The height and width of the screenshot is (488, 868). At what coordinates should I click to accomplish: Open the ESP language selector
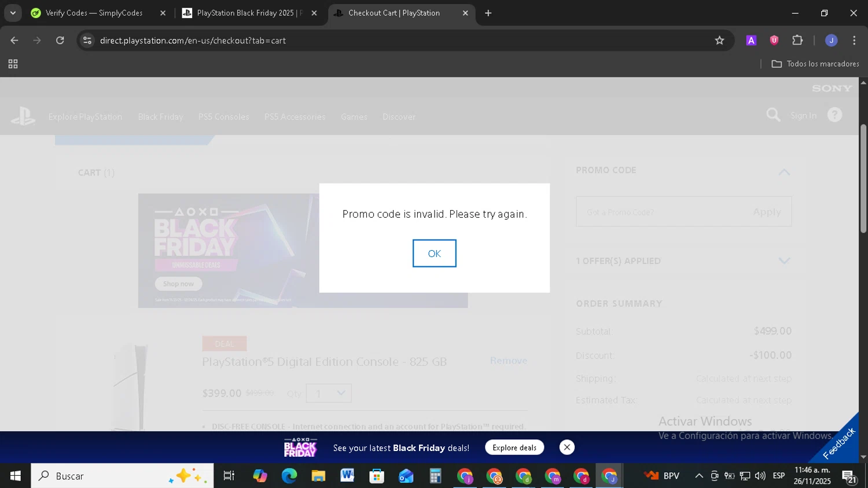(779, 476)
